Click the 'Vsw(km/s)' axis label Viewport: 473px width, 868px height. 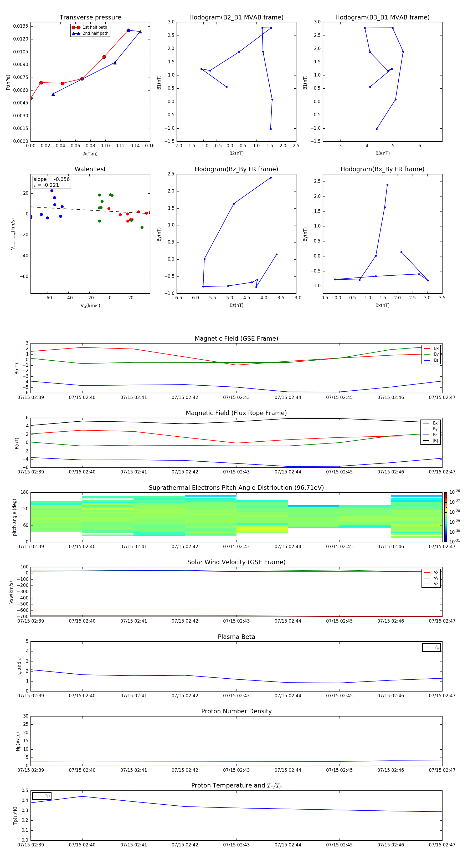(x=11, y=592)
